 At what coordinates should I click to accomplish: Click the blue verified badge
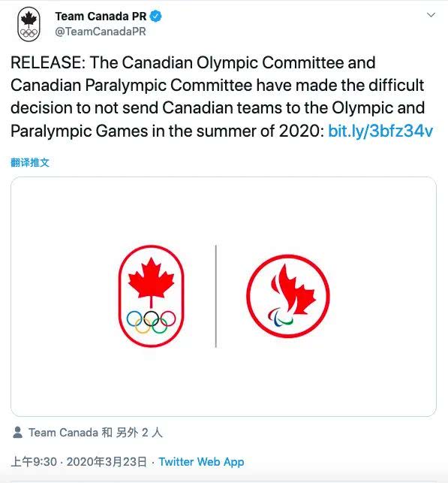(x=155, y=17)
